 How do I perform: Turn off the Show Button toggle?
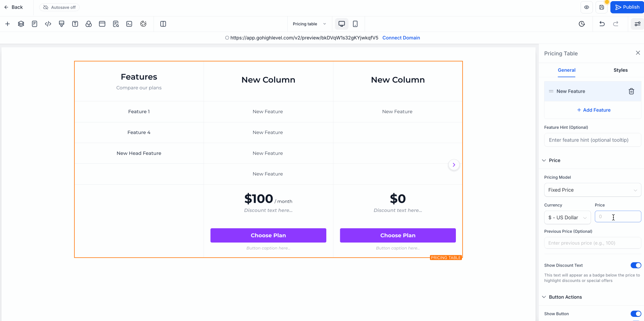(x=636, y=314)
